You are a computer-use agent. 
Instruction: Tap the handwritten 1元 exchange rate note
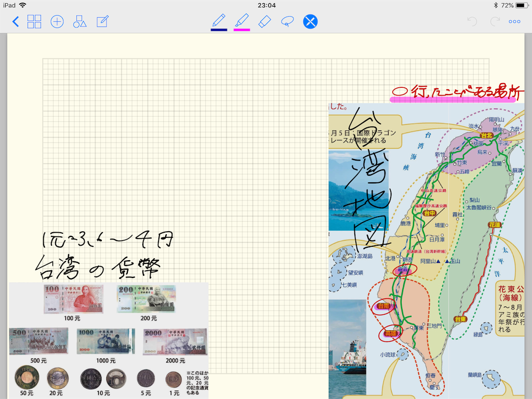[x=108, y=240]
